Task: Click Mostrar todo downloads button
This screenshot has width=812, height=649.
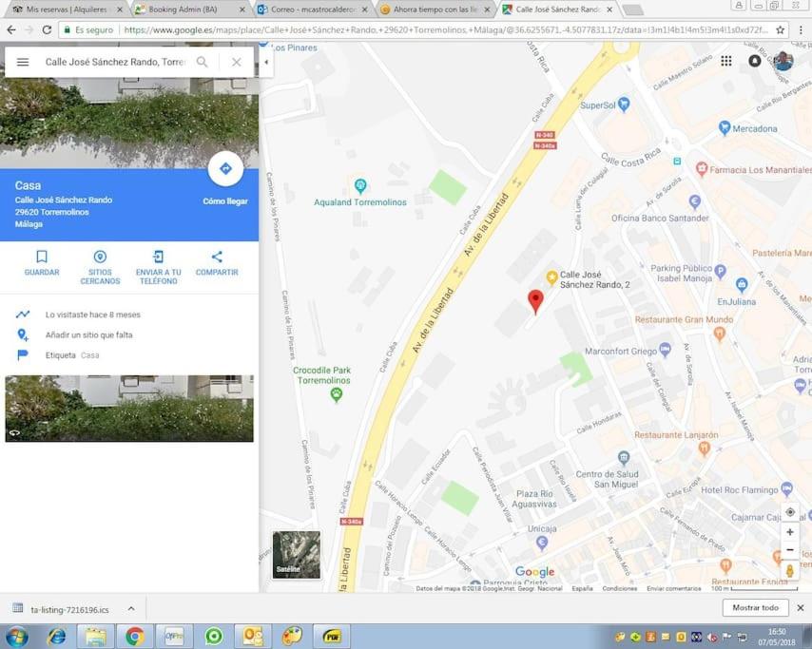Action: click(x=755, y=607)
